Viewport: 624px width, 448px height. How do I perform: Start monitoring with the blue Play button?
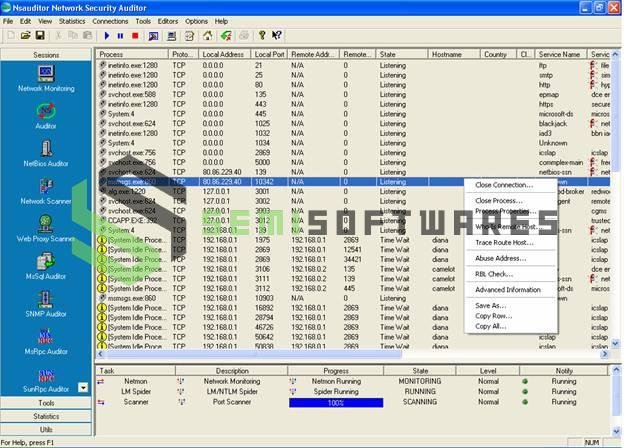coord(107,36)
